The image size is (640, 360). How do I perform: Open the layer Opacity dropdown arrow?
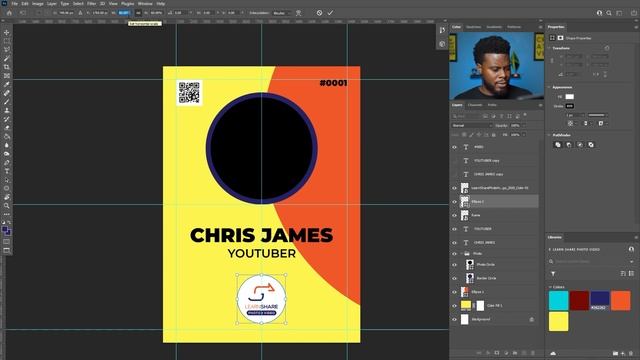(524, 125)
